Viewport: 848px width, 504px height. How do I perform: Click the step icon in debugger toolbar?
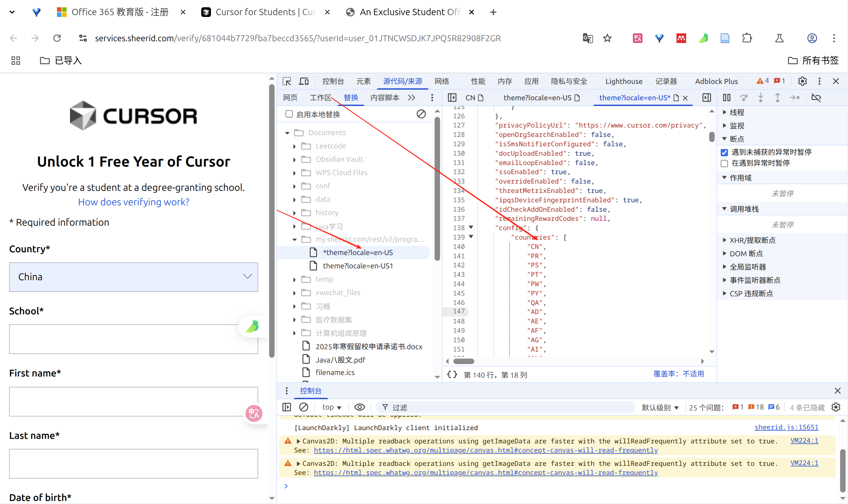(795, 98)
